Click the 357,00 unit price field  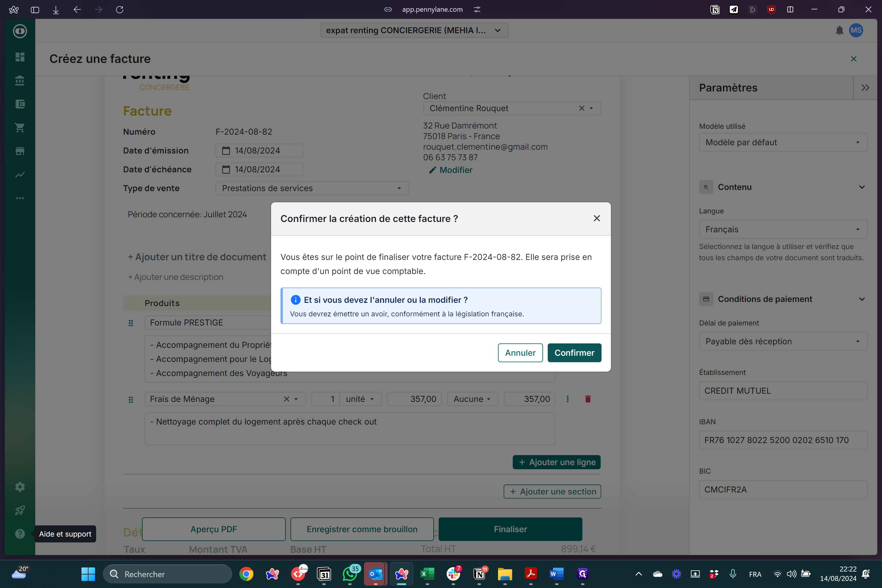click(414, 399)
